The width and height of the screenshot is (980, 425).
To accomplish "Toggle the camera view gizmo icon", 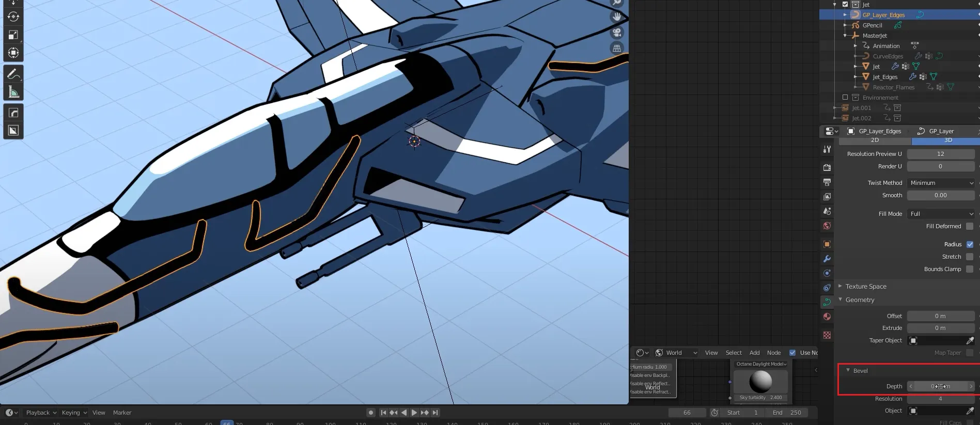I will [x=616, y=33].
